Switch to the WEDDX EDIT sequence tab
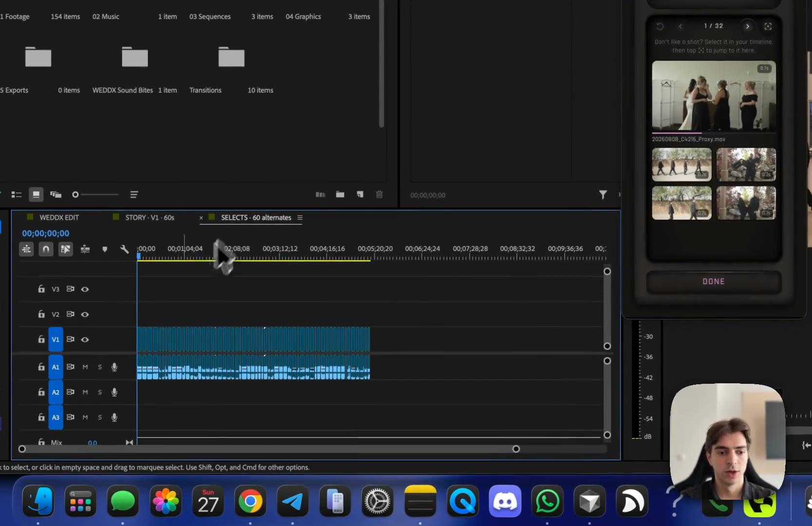The height and width of the screenshot is (526, 812). click(59, 218)
